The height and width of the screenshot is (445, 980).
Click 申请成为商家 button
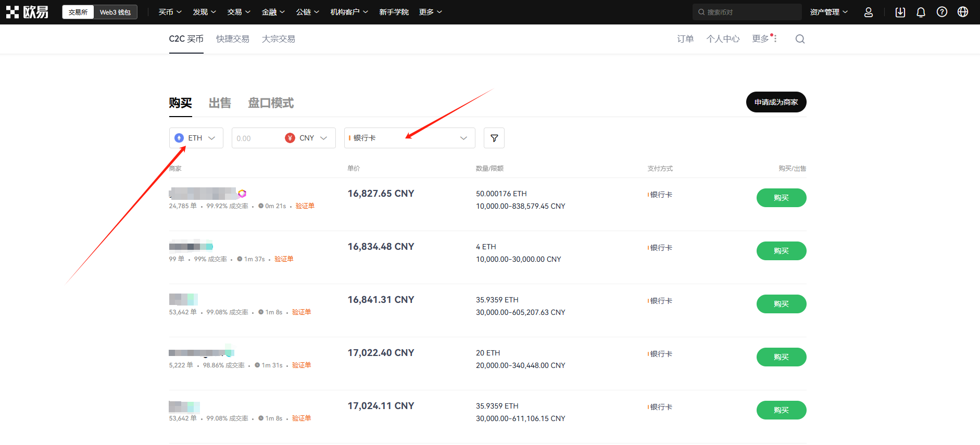pos(775,102)
